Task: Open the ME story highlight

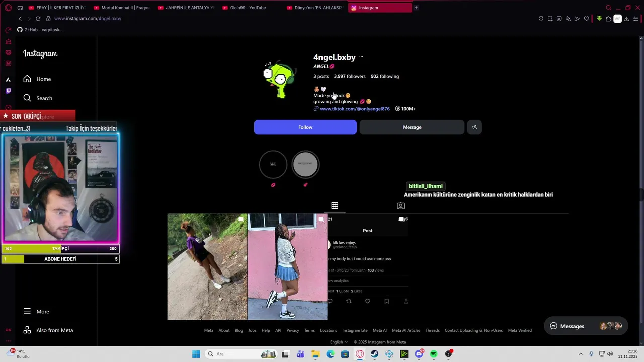Action: [273, 164]
